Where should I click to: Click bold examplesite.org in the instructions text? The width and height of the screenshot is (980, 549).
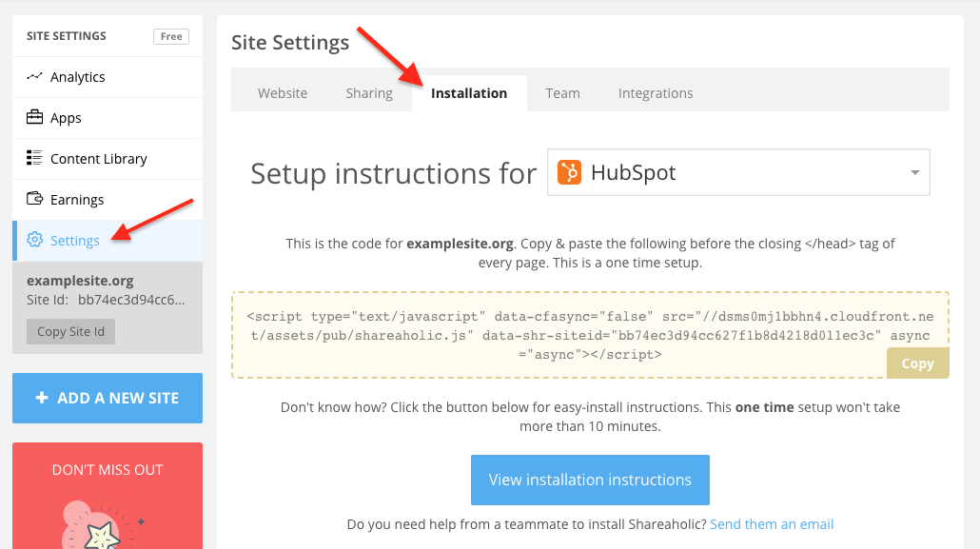(x=460, y=244)
